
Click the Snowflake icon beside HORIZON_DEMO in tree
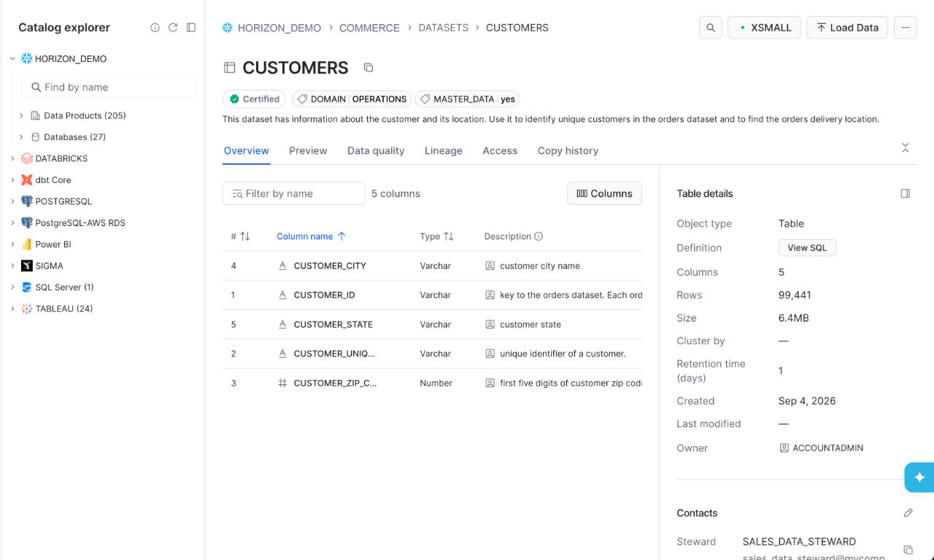tap(27, 59)
